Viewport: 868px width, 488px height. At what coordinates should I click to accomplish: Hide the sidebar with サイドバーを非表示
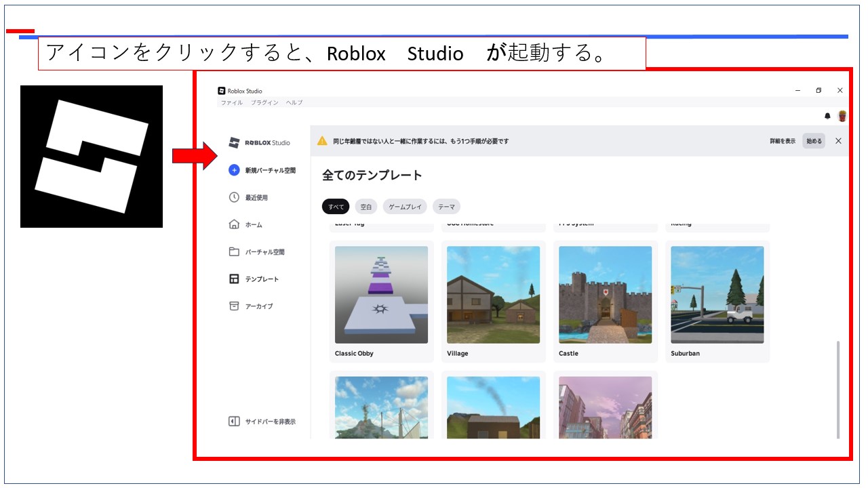[262, 422]
